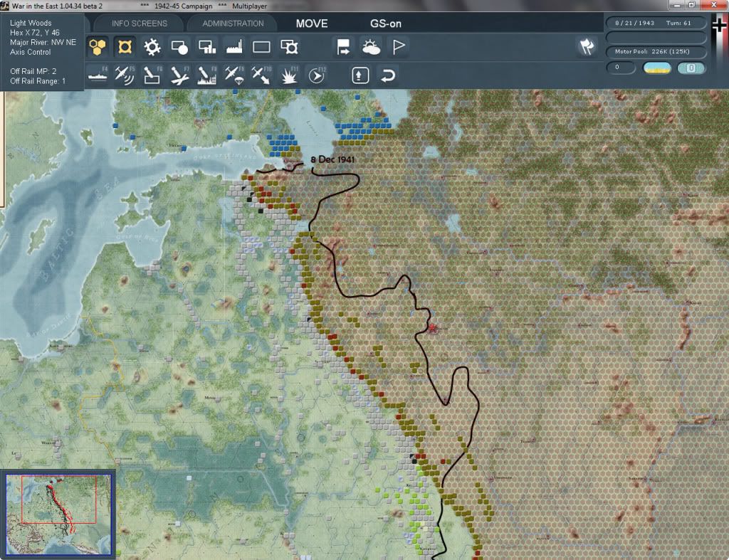Switch to the MOVE tab
The image size is (729, 560).
pos(312,23)
